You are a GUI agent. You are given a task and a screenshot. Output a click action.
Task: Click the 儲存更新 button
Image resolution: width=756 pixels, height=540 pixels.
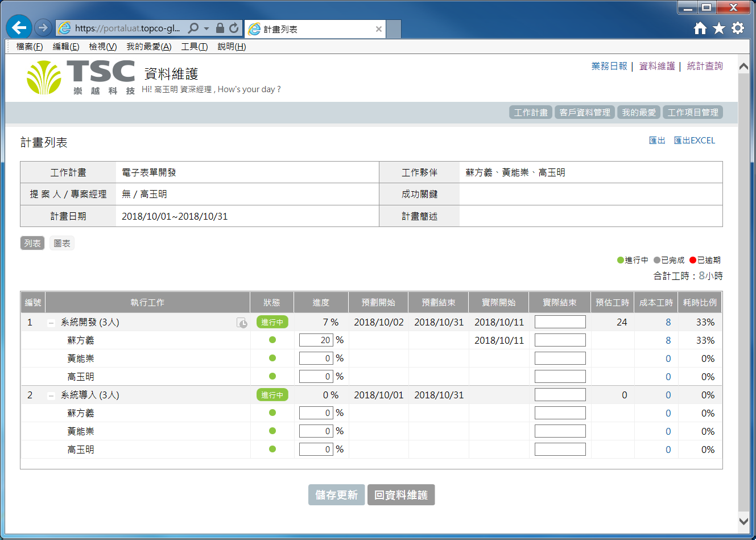tap(336, 495)
